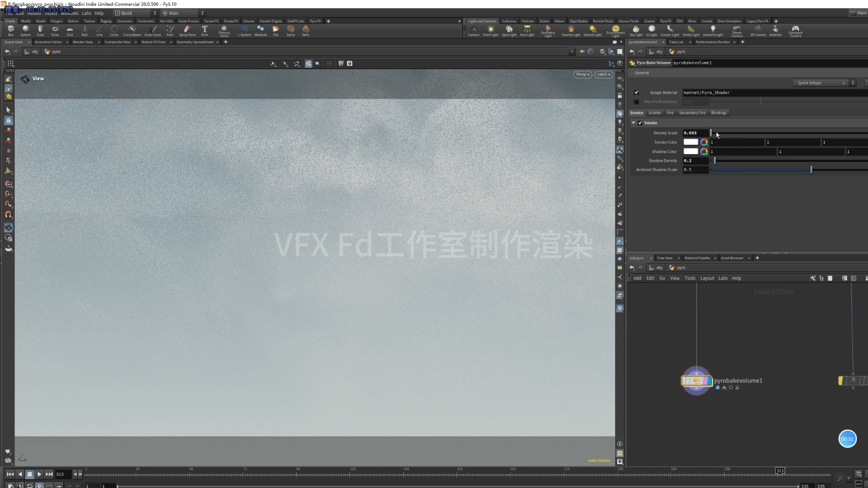Open the cam1 camera dropdown

[604, 75]
